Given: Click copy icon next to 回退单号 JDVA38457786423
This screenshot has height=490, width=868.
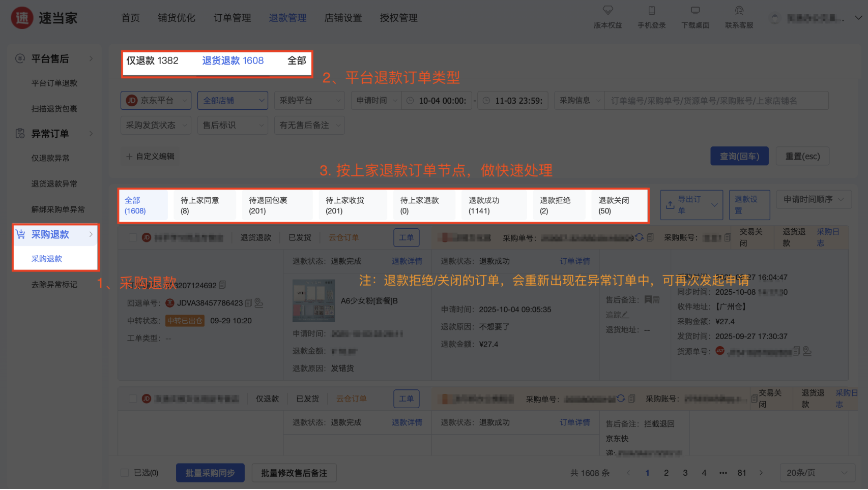Looking at the screenshot, I should (x=248, y=303).
